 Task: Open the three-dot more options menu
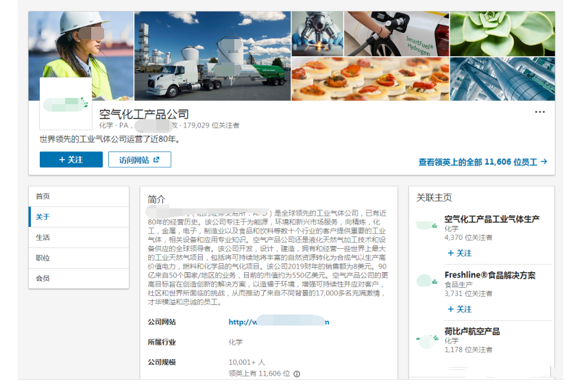coord(539,112)
